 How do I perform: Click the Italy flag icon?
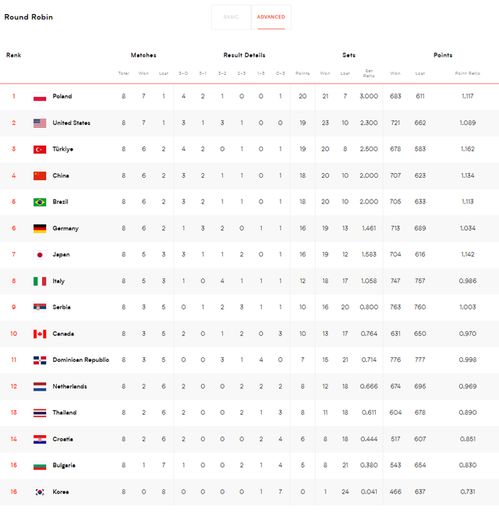pos(40,281)
